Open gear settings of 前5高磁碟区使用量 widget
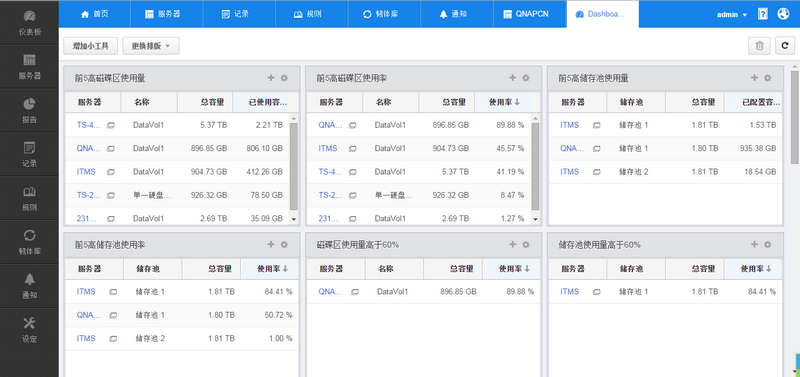Image resolution: width=800 pixels, height=377 pixels. pyautogui.click(x=284, y=78)
